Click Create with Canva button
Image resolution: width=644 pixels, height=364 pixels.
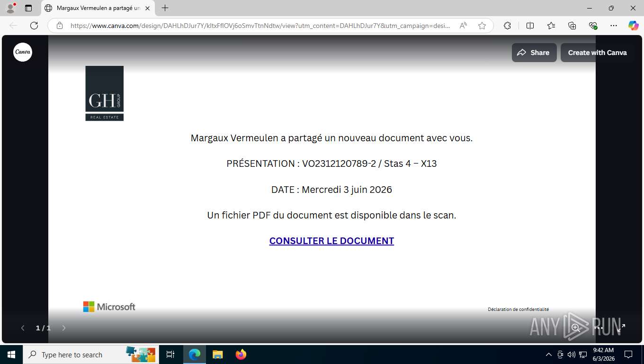pyautogui.click(x=597, y=53)
